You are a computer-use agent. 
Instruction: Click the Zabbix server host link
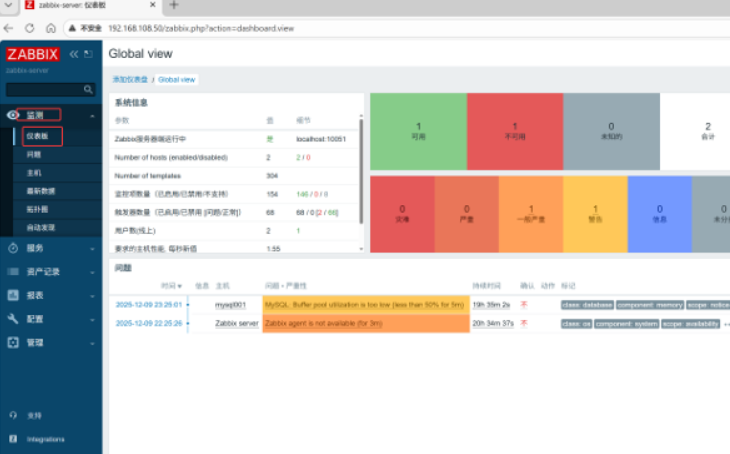coord(237,323)
